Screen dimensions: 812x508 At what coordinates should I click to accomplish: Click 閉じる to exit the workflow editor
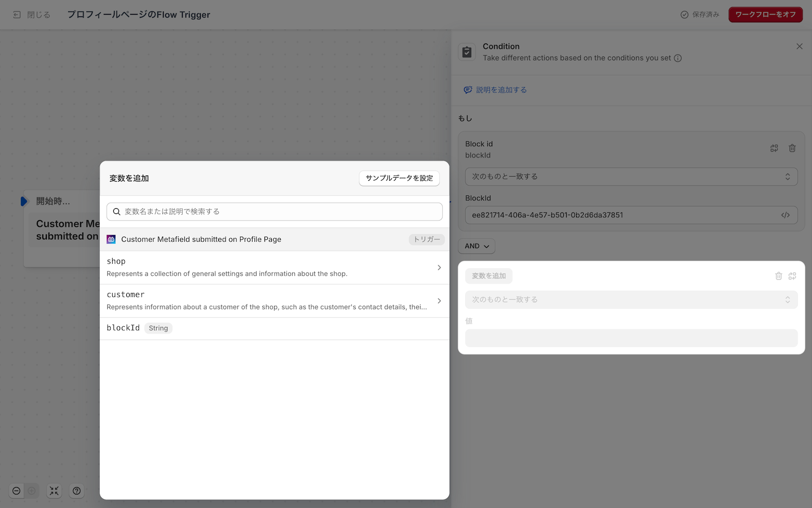click(32, 15)
